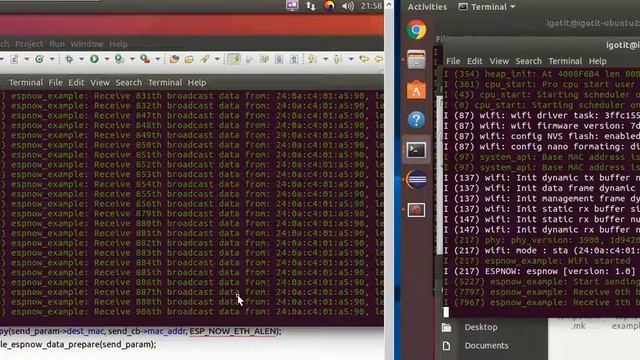Click the open task folder icon with pencil
640x360 pixels.
[189, 60]
